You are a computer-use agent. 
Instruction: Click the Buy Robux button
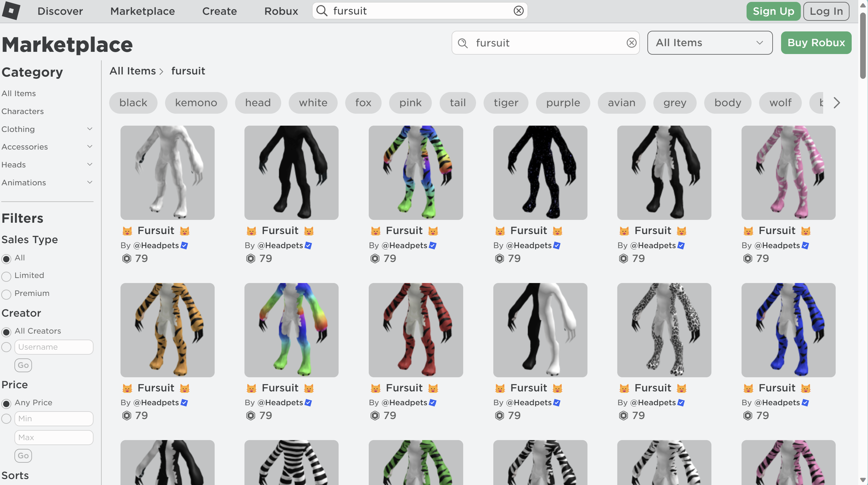(816, 43)
